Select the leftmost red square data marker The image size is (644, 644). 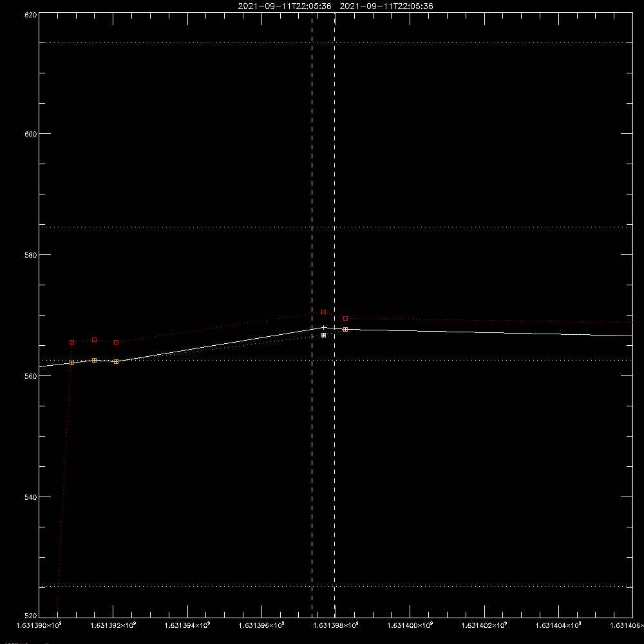coord(72,342)
